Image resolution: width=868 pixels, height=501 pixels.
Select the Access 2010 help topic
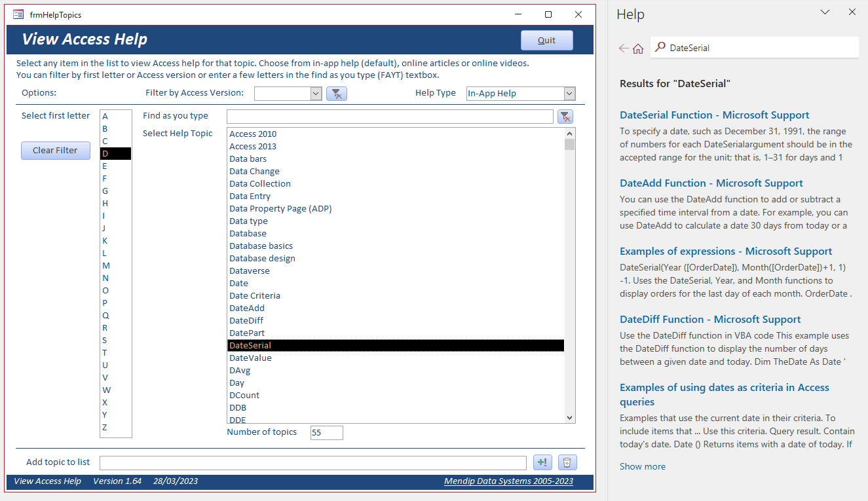396,134
